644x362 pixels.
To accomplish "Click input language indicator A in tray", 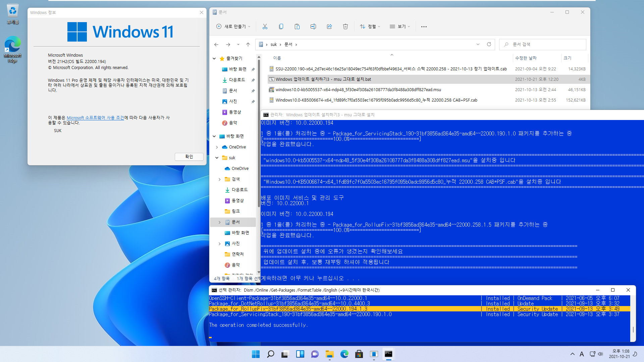I will tap(582, 354).
